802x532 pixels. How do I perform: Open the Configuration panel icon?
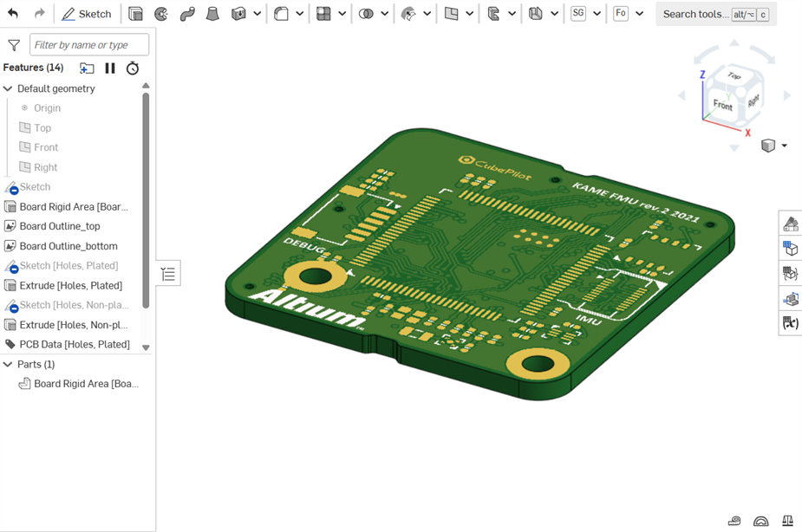(x=791, y=249)
